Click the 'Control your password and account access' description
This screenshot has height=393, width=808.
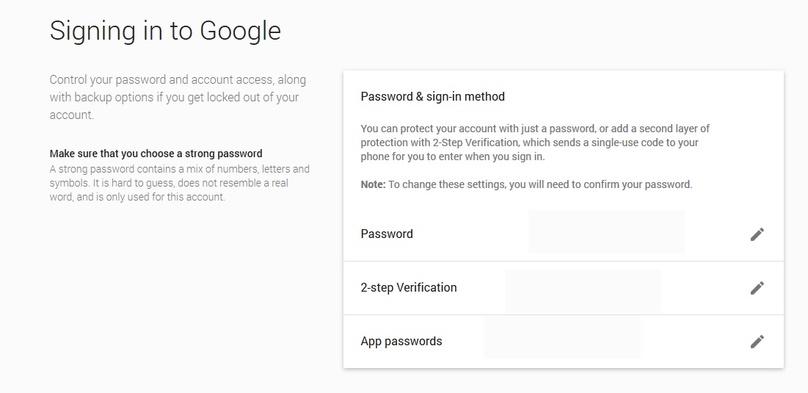pyautogui.click(x=178, y=97)
